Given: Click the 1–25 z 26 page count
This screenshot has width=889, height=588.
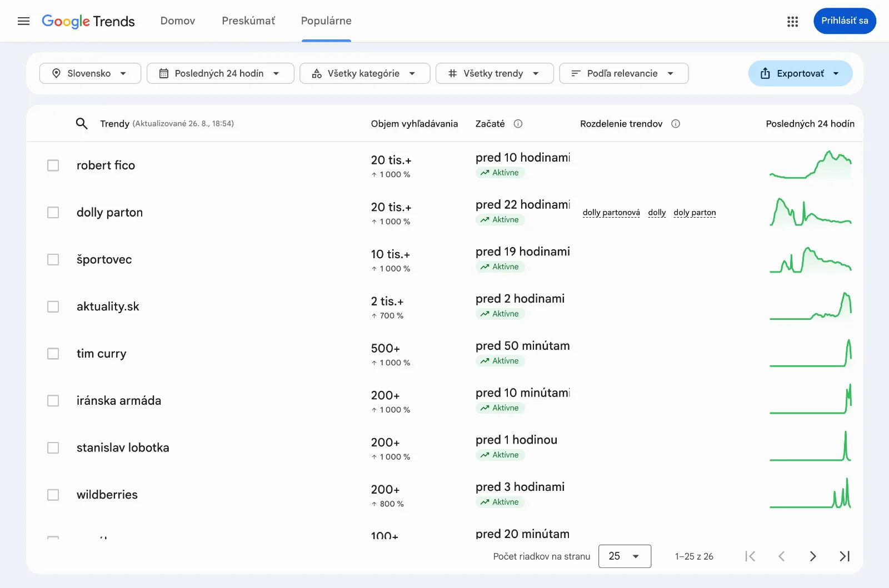Looking at the screenshot, I should 694,556.
